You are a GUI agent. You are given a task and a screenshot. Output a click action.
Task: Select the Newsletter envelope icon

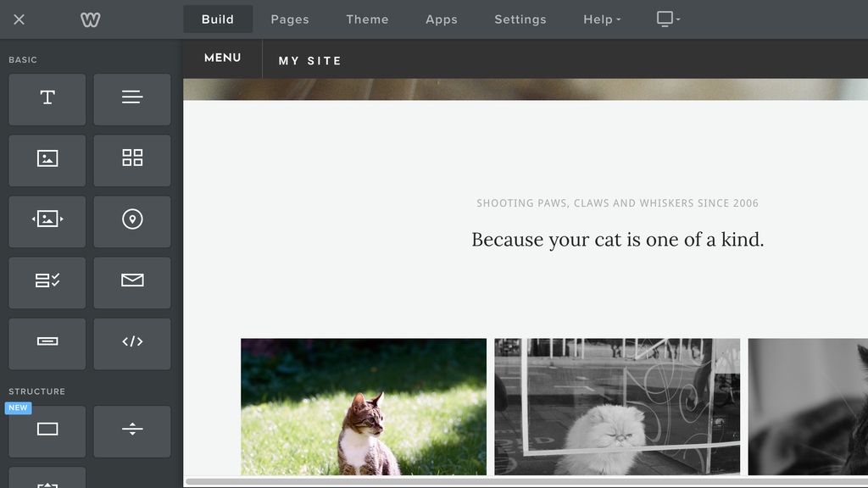(x=132, y=282)
